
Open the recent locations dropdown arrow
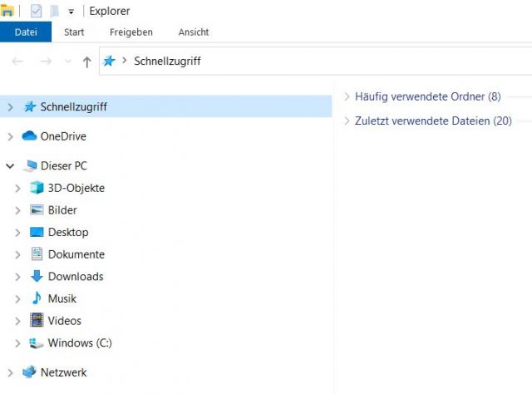tap(68, 62)
